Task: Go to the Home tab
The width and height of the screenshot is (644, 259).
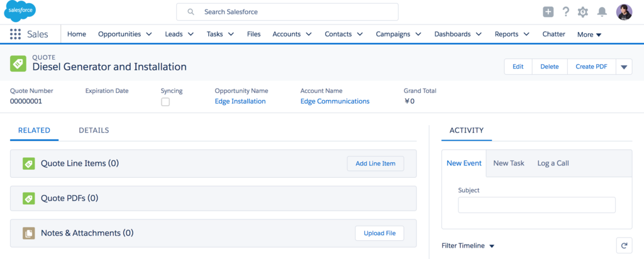Action: (76, 34)
